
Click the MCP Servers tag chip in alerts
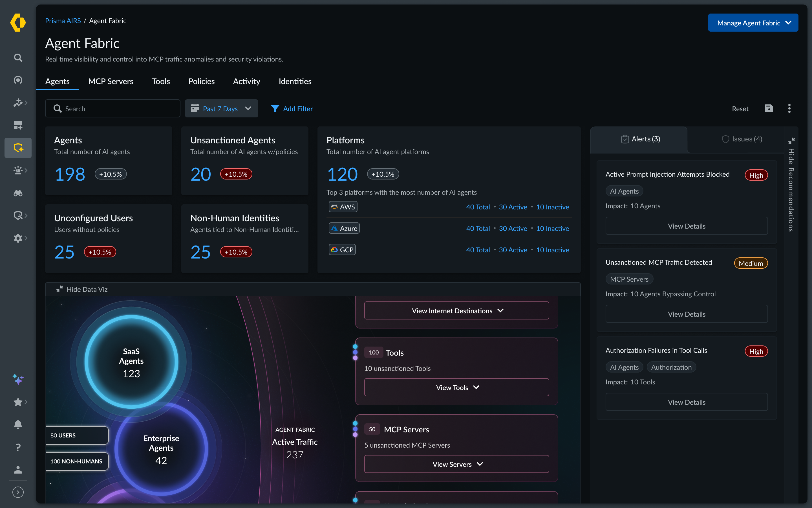click(629, 279)
